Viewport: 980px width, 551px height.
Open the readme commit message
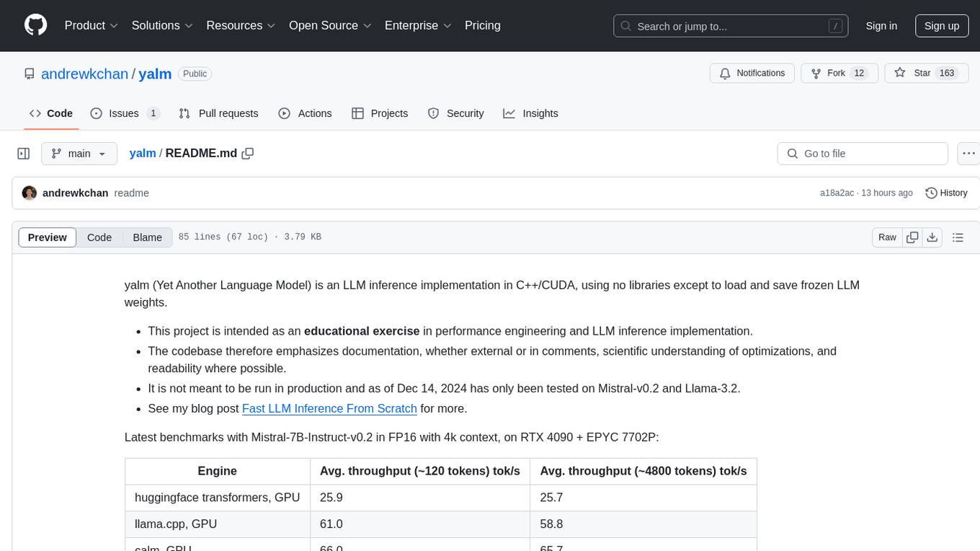click(132, 193)
